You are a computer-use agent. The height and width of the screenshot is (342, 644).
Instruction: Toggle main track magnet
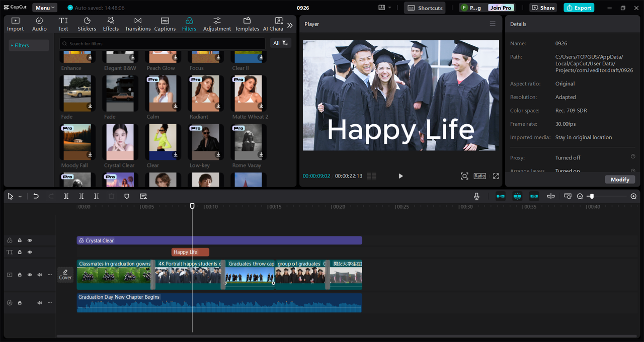[x=501, y=196]
